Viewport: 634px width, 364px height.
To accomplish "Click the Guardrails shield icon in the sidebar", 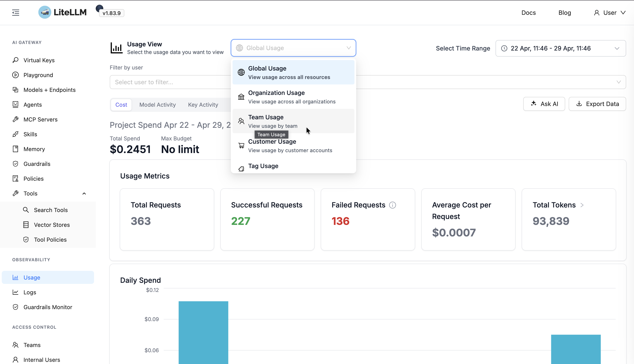I will [x=15, y=164].
